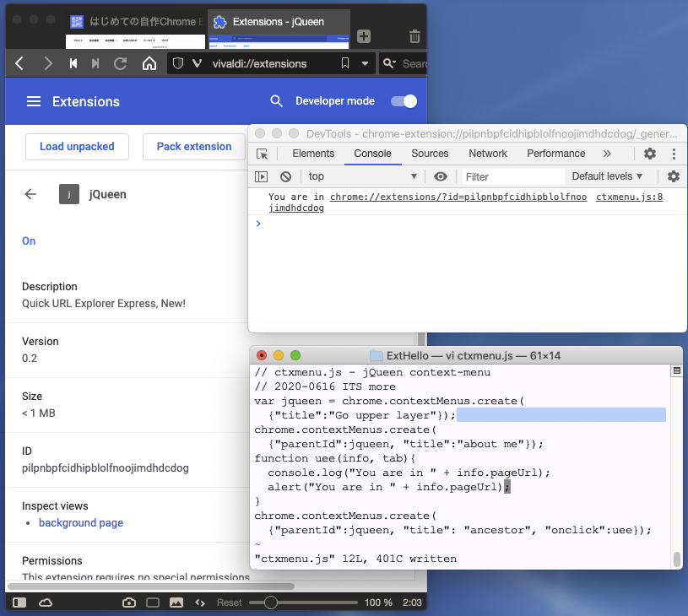
Task: Click the Vivaldi home button
Action: [x=149, y=63]
